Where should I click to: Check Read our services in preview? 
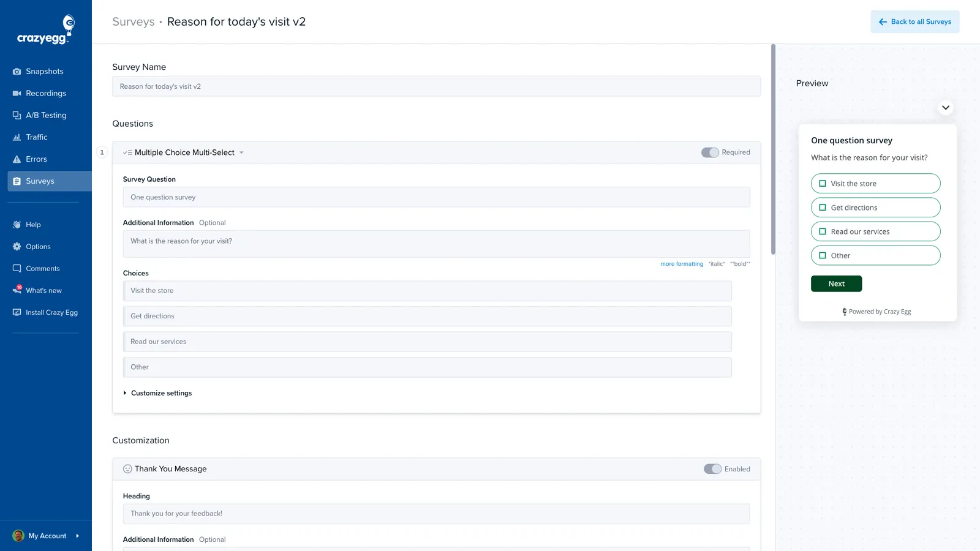(823, 231)
